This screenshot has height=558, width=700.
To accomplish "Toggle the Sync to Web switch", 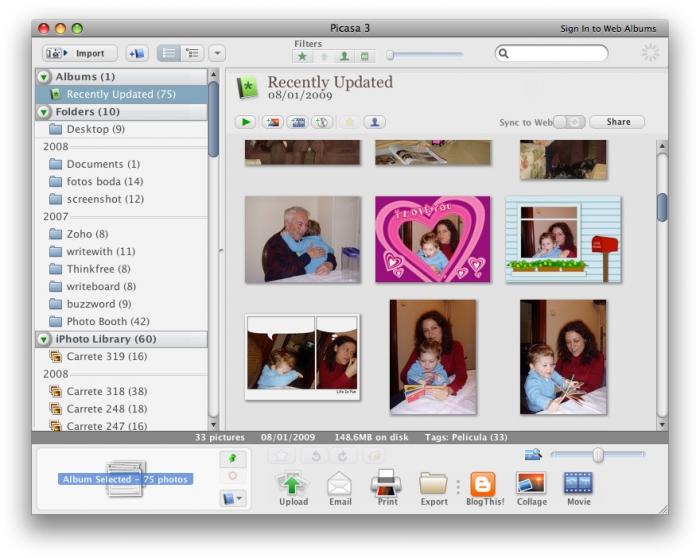I will (x=569, y=122).
